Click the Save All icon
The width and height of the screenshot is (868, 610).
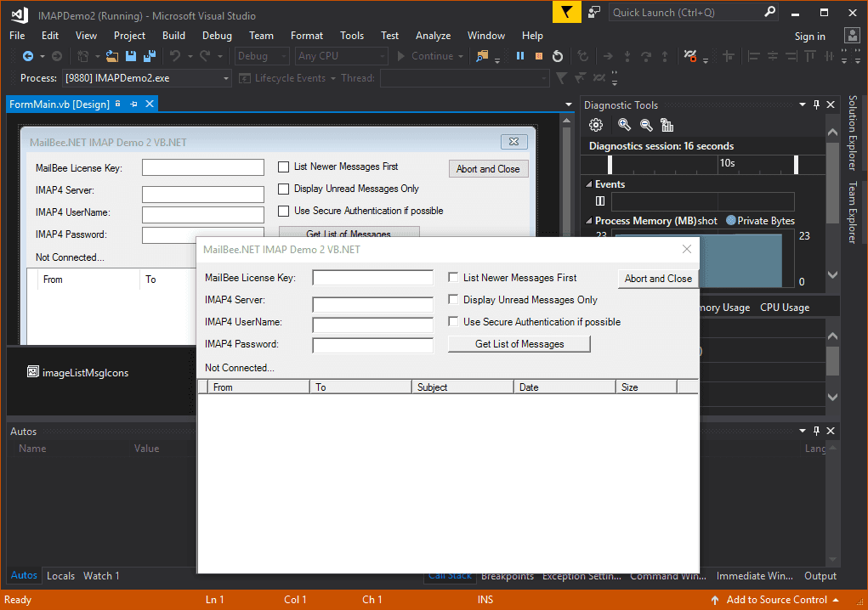[x=150, y=56]
